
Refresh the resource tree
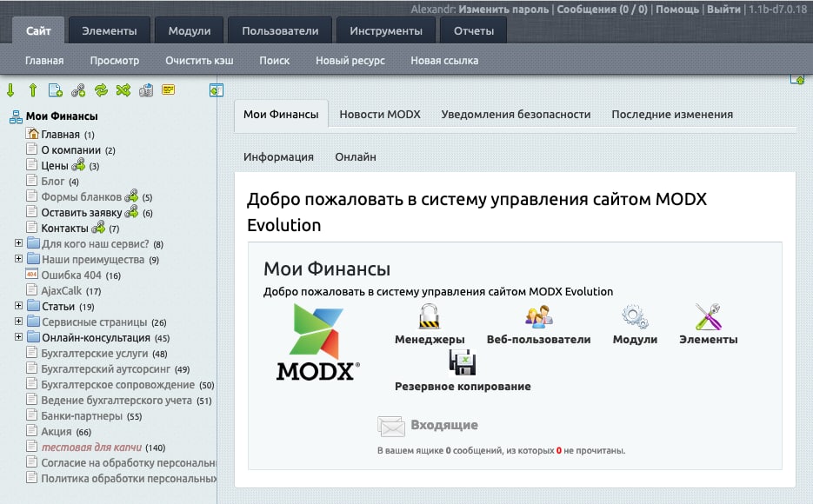(x=101, y=90)
